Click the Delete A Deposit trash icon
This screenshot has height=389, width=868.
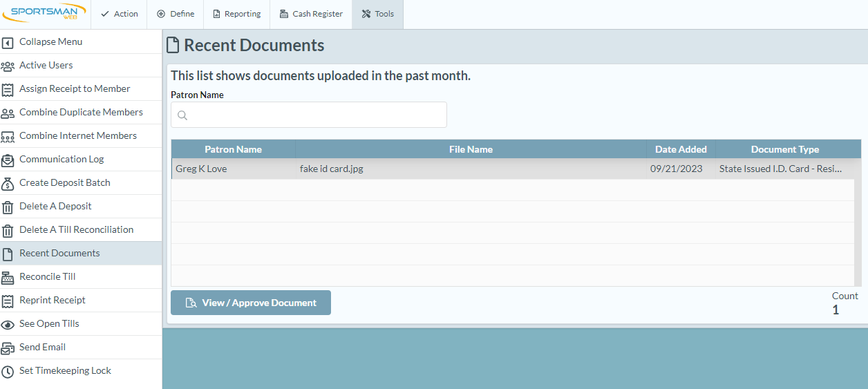tap(8, 207)
